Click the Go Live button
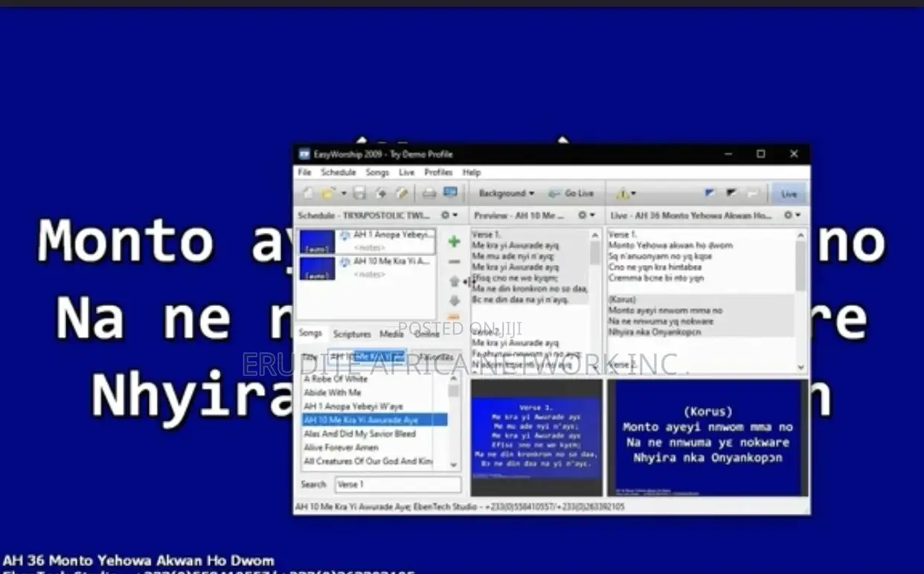The height and width of the screenshot is (574, 924). (x=571, y=194)
